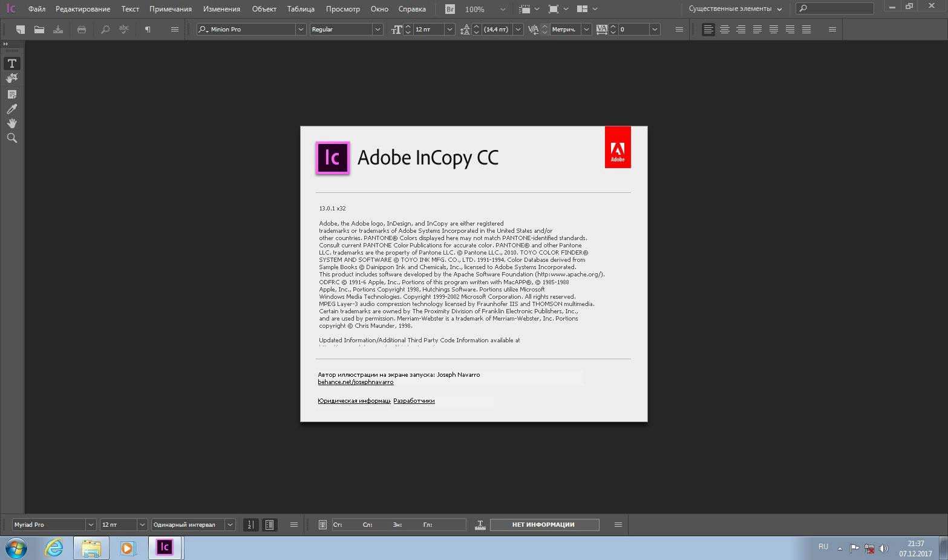Justify with last line aligned left
This screenshot has width=948, height=560.
click(x=757, y=29)
